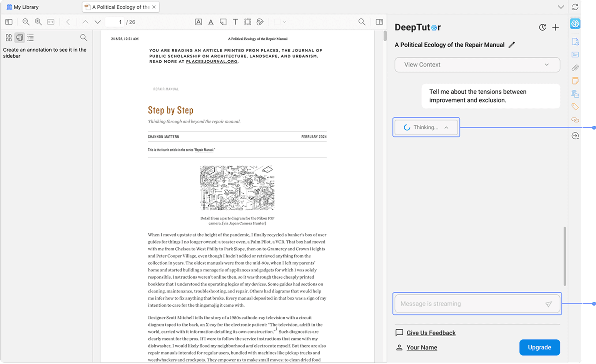The height and width of the screenshot is (364, 596).
Task: Select the Highlight Text tool
Action: (199, 22)
